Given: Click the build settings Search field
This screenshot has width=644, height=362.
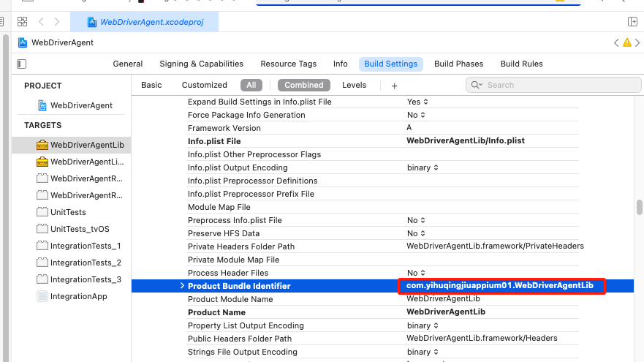Looking at the screenshot, I should tap(553, 85).
